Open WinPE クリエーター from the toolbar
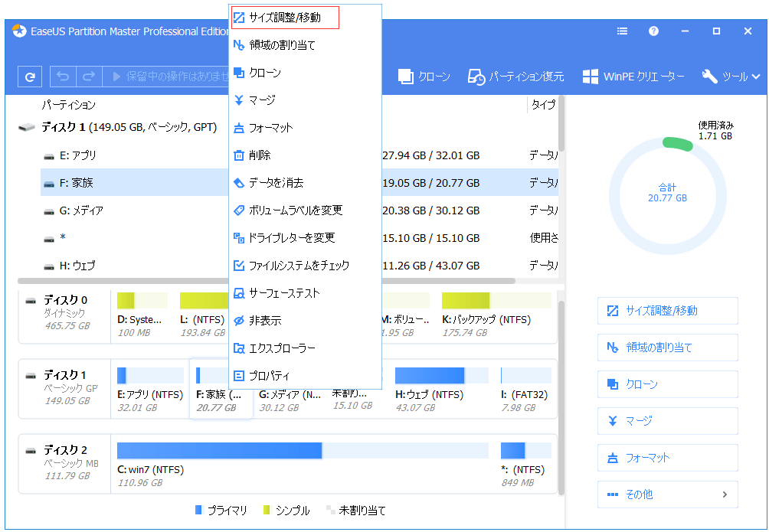The width and height of the screenshot is (769, 532). click(633, 77)
